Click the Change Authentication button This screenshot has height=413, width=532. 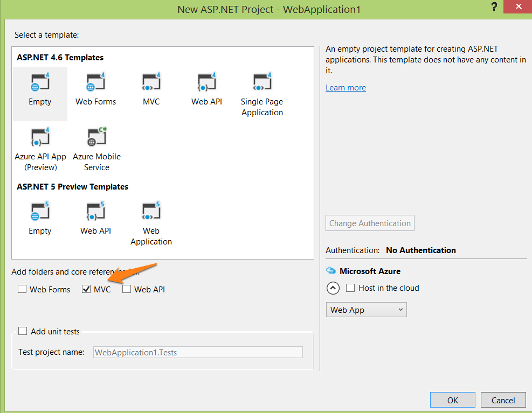click(x=370, y=223)
